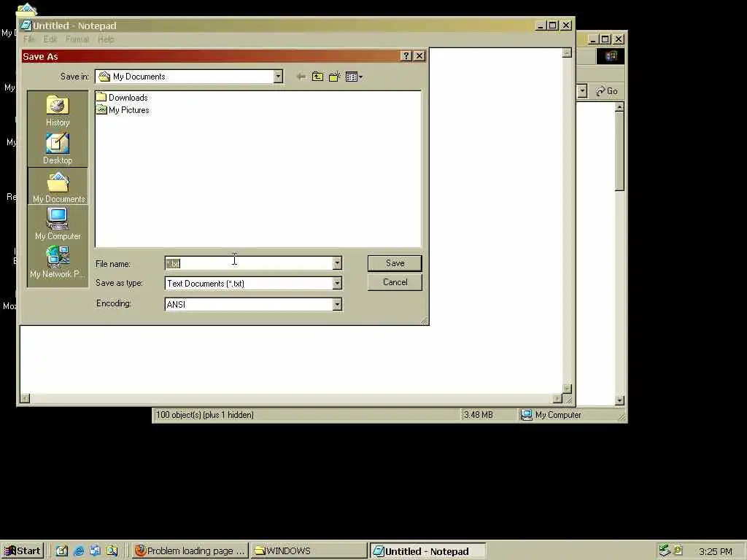
Task: Open History in the Save As places bar
Action: 58,111
